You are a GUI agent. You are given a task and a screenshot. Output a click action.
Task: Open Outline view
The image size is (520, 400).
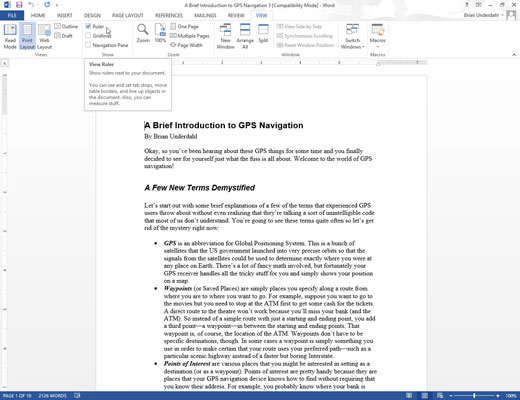tap(66, 26)
